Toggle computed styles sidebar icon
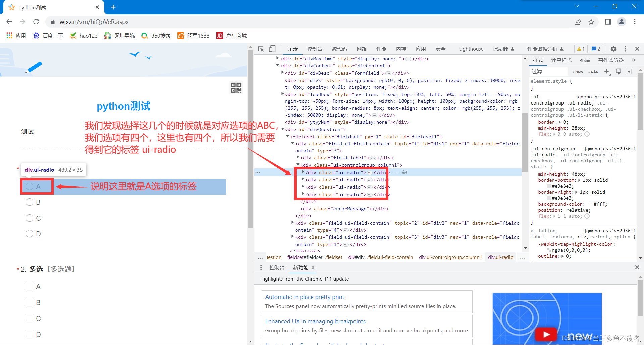 pos(630,71)
